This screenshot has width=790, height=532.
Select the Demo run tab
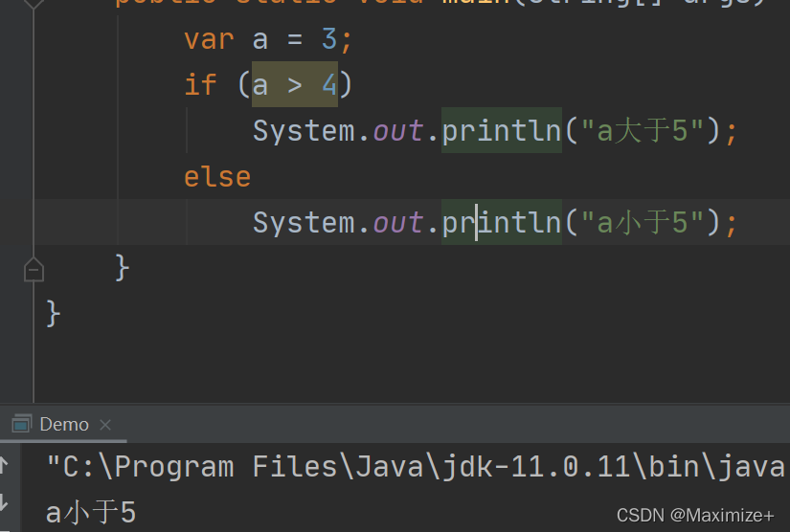64,424
